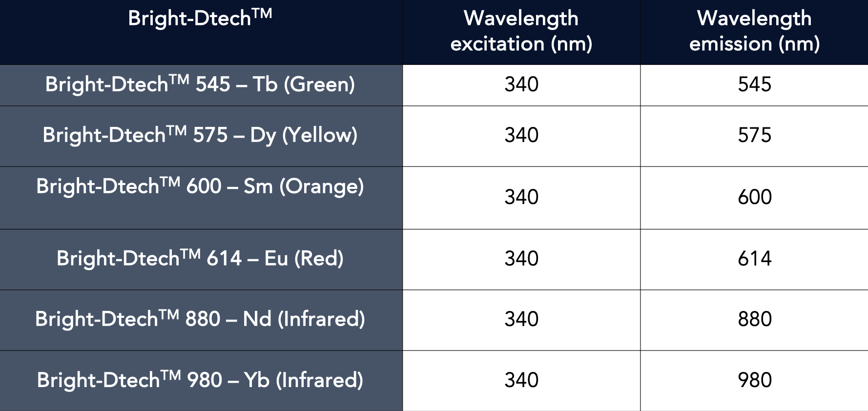868x411 pixels.
Task: Select the emission value 980
Action: coord(754,380)
